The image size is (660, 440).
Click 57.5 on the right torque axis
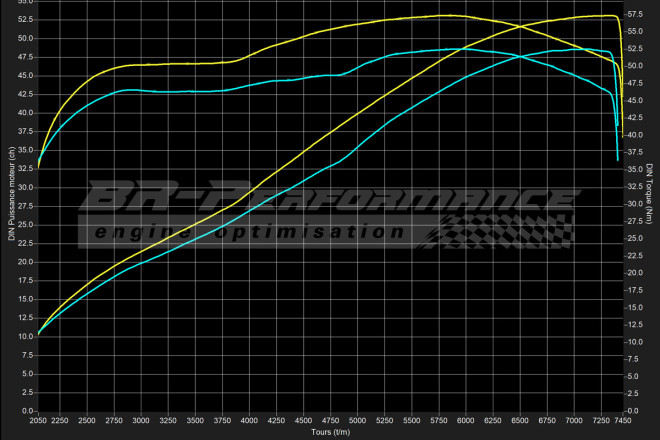634,14
